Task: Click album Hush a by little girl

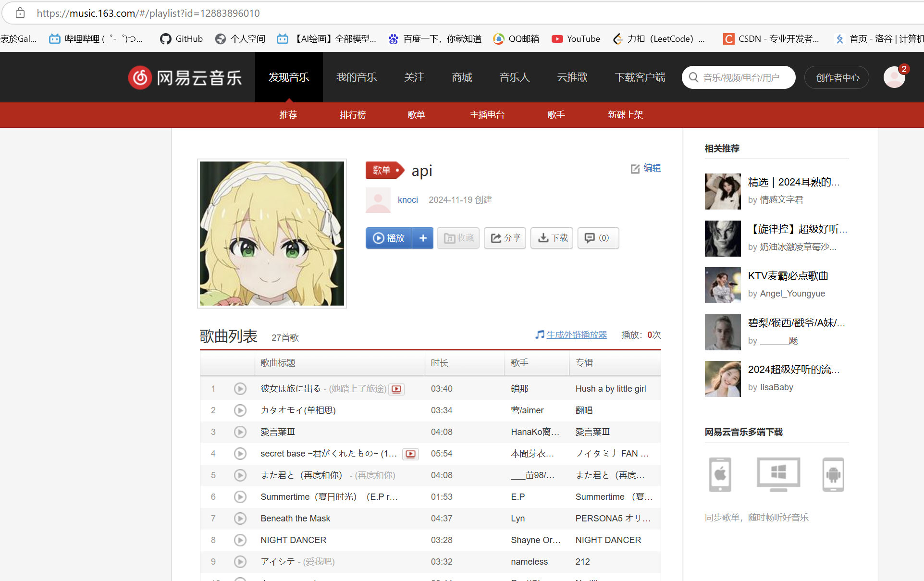Action: click(x=611, y=389)
